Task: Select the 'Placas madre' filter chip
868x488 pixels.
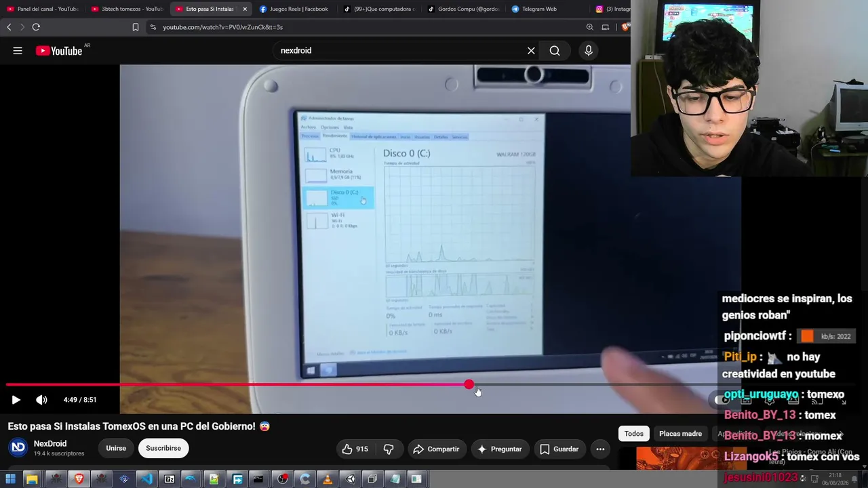Action: 680,434
